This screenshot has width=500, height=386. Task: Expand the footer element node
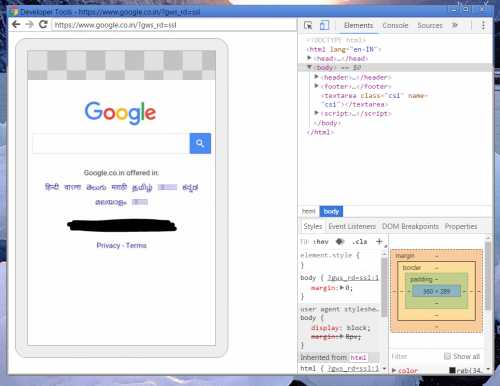(317, 86)
